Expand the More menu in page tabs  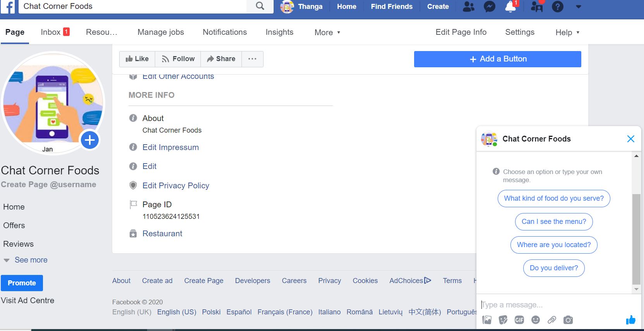pos(327,32)
